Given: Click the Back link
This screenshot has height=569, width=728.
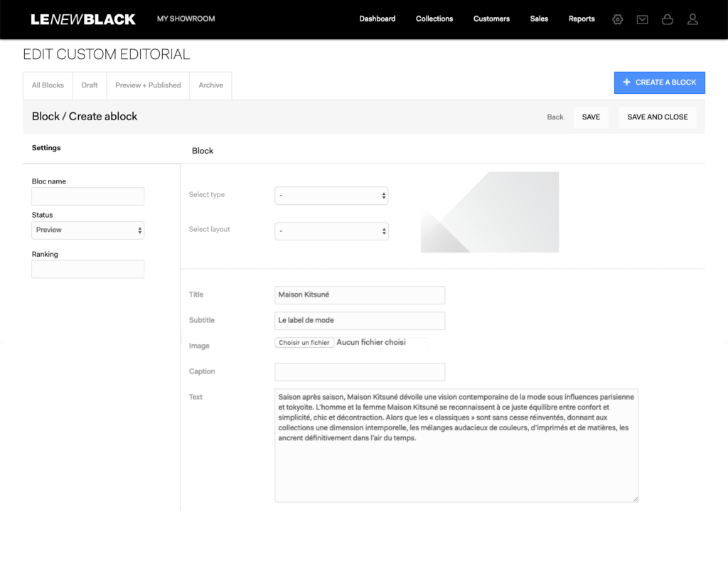Looking at the screenshot, I should click(x=555, y=117).
